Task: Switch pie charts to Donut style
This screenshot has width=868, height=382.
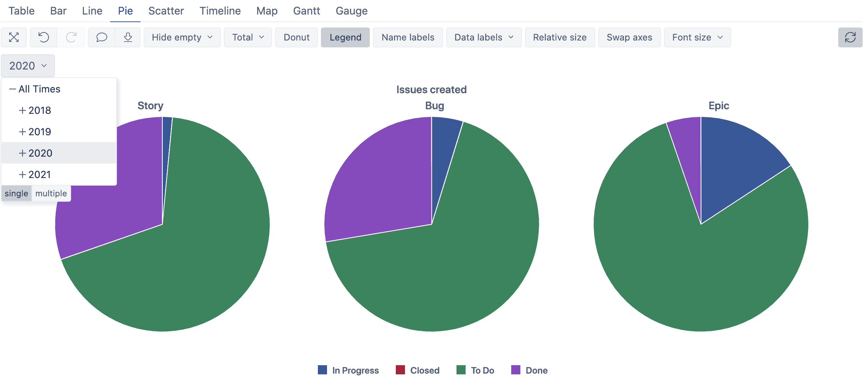Action: 296,37
